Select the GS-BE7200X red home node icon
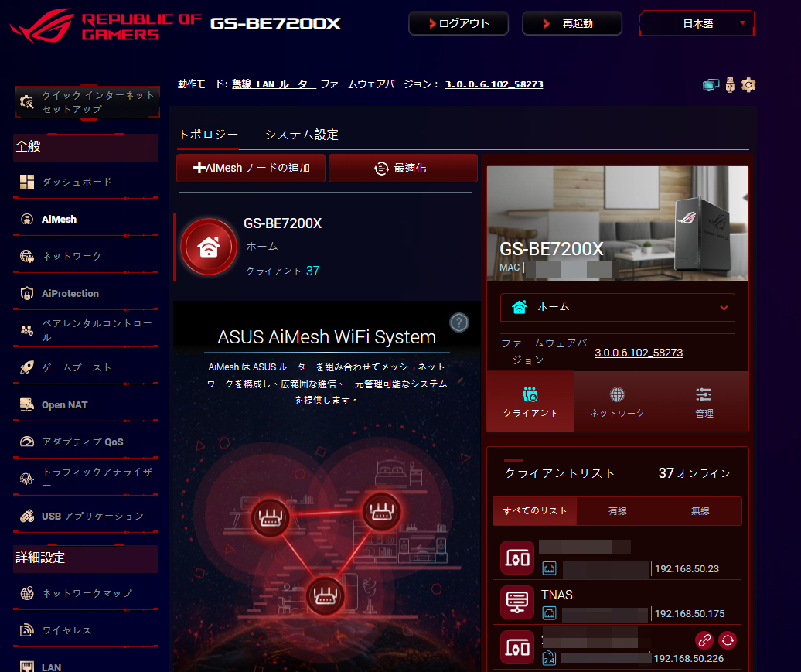 pos(208,247)
